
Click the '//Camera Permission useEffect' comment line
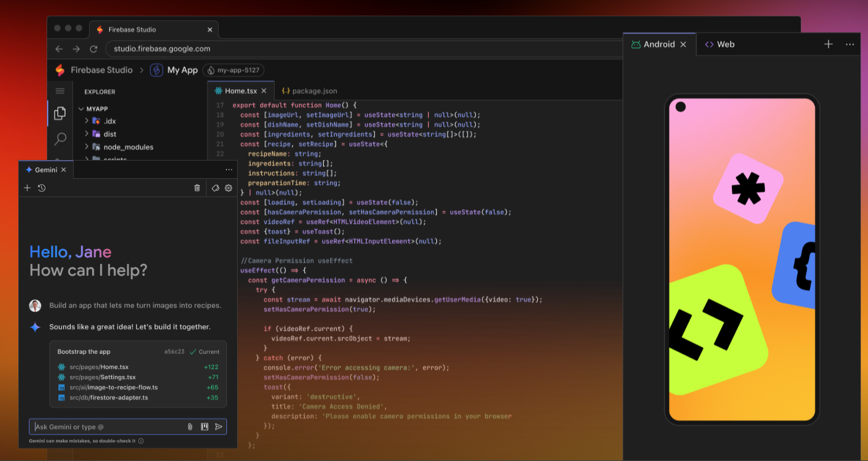tap(297, 261)
